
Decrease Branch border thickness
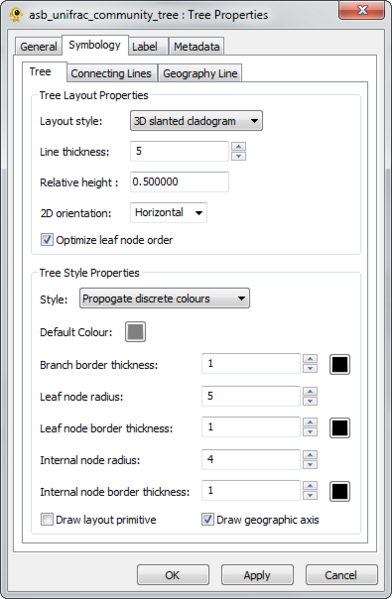click(x=310, y=368)
